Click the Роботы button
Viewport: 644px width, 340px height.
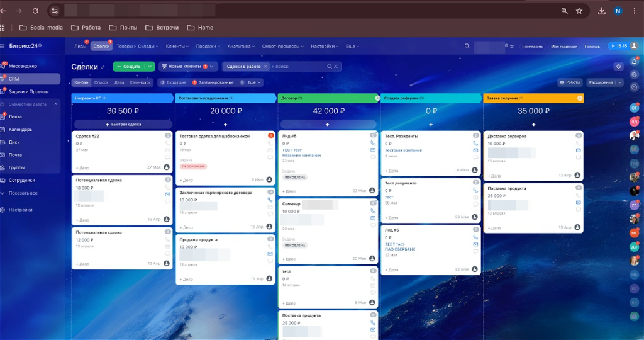570,82
